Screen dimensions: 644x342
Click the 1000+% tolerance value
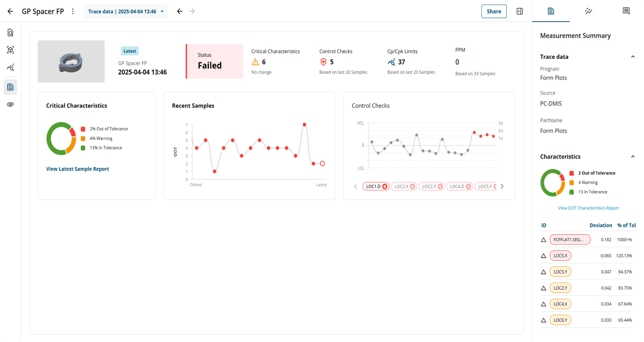pyautogui.click(x=624, y=240)
